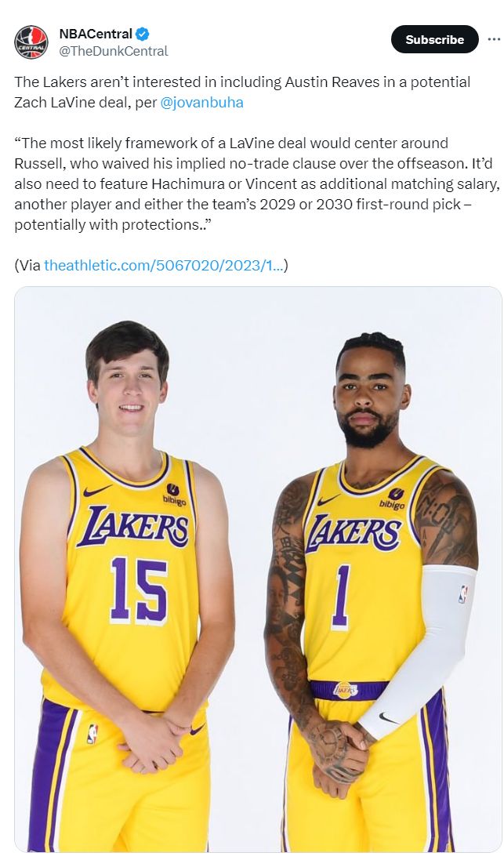Open the @TheDunkCentral handle
504x860 pixels.
tap(113, 51)
